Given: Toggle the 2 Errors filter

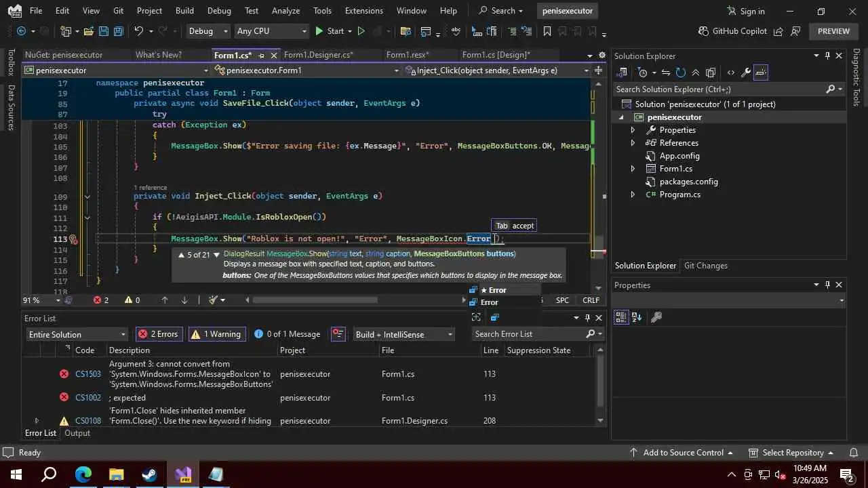Looking at the screenshot, I should tap(159, 334).
